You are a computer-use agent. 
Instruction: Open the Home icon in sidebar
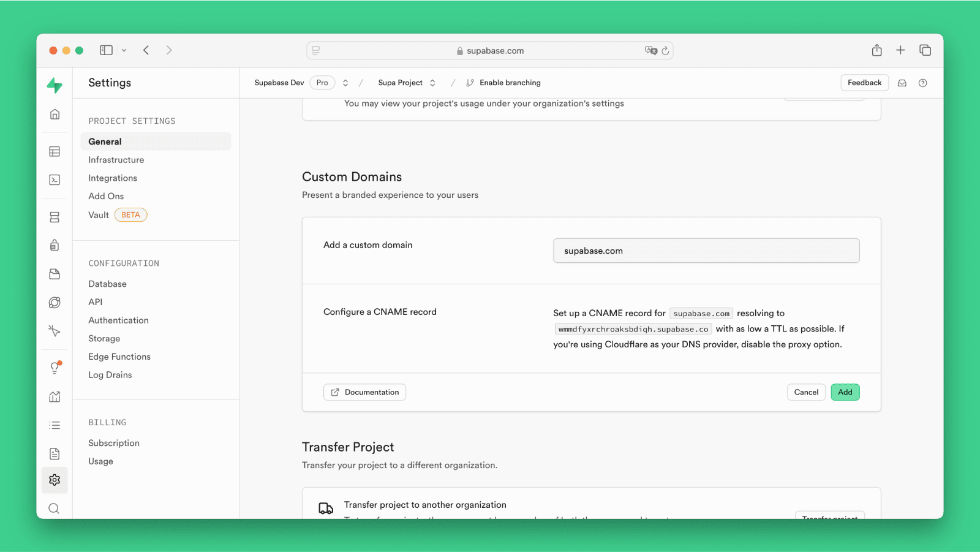[55, 115]
